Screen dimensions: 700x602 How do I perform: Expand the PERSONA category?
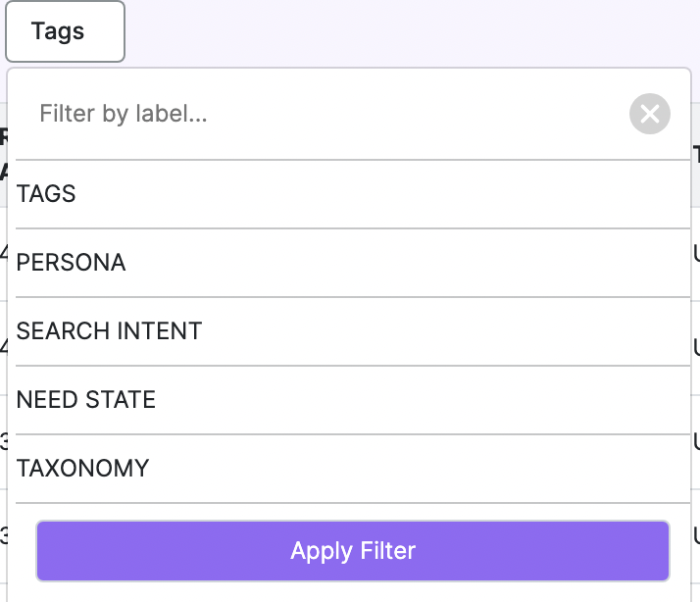(x=353, y=263)
